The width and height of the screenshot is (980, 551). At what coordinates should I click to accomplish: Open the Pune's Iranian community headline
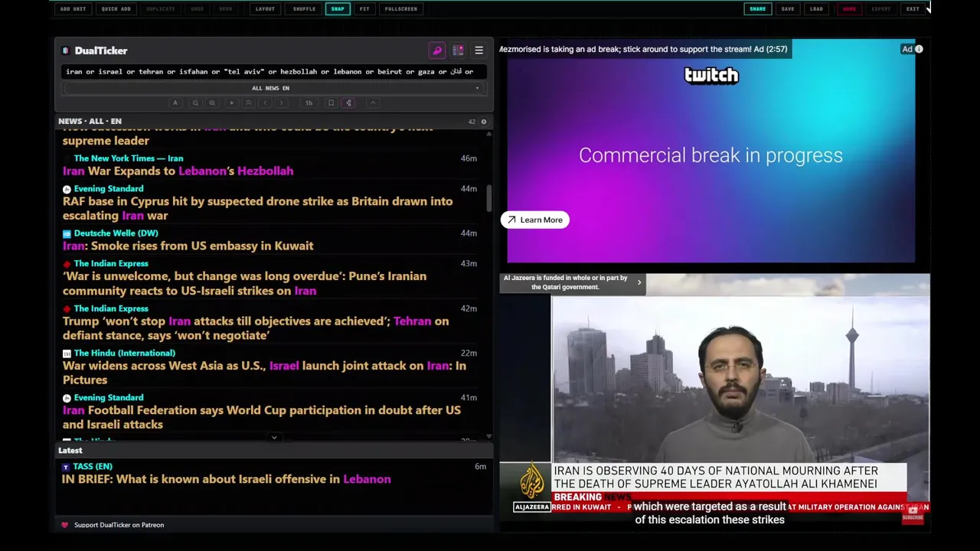pyautogui.click(x=244, y=284)
